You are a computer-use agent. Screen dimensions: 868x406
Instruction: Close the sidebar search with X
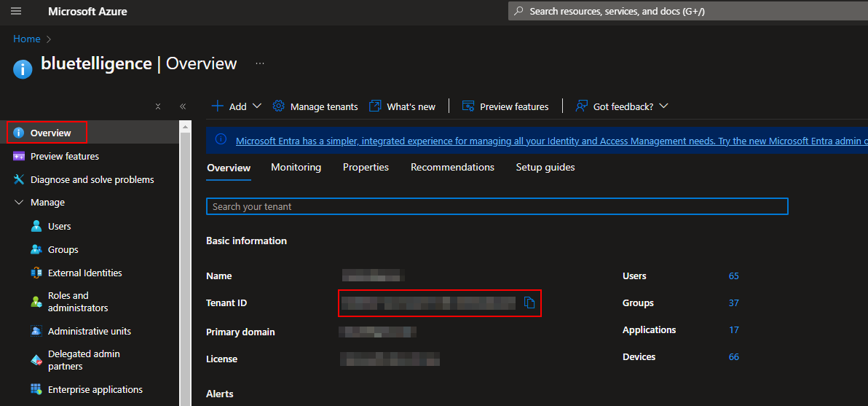pos(158,106)
